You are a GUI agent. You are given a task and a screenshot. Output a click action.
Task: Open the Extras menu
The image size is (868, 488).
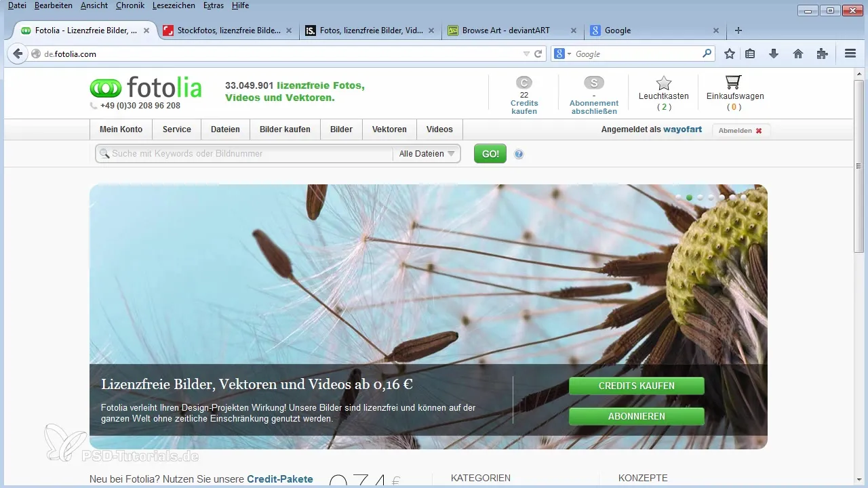pyautogui.click(x=214, y=5)
